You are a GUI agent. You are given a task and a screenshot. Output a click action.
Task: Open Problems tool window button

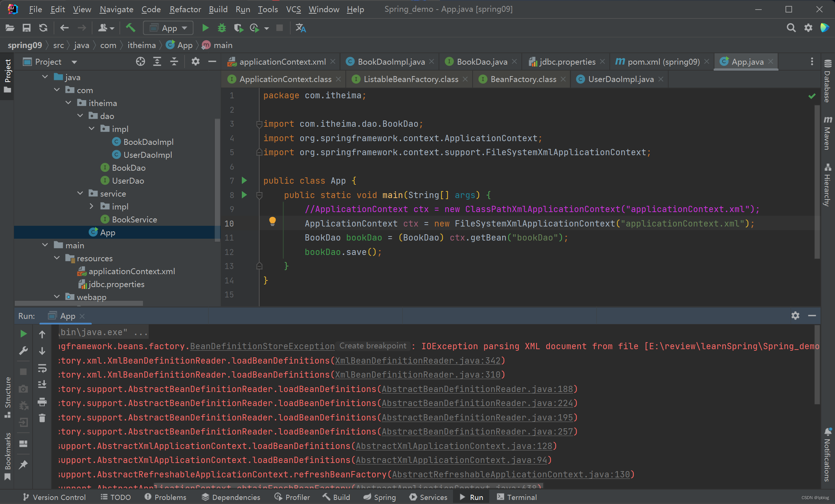[165, 497]
